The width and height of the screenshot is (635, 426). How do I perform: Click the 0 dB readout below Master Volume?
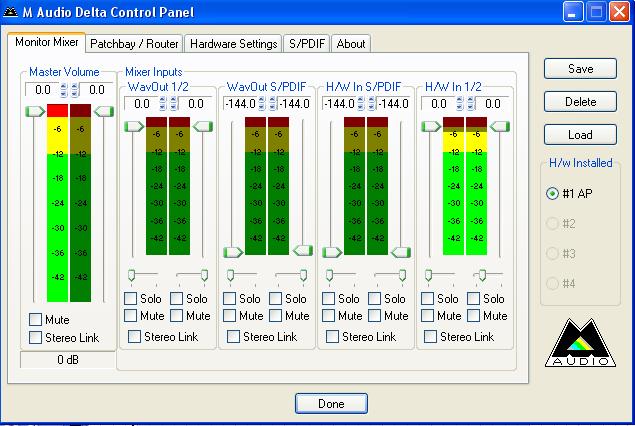pyautogui.click(x=68, y=360)
